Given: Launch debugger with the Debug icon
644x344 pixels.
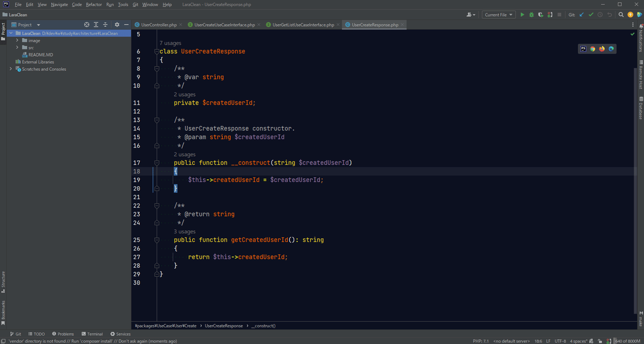Looking at the screenshot, I should coord(531,14).
